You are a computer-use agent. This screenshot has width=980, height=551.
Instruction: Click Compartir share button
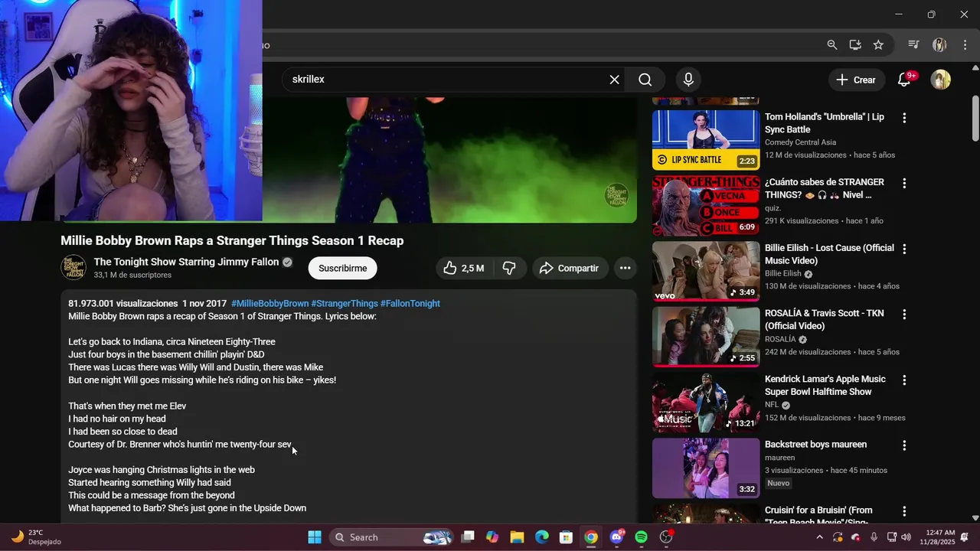point(570,268)
